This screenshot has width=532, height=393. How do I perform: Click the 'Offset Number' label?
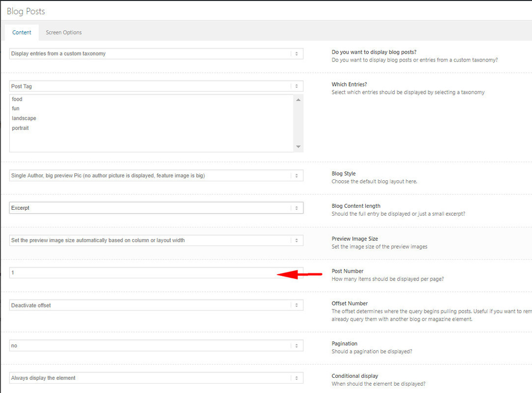click(x=350, y=304)
